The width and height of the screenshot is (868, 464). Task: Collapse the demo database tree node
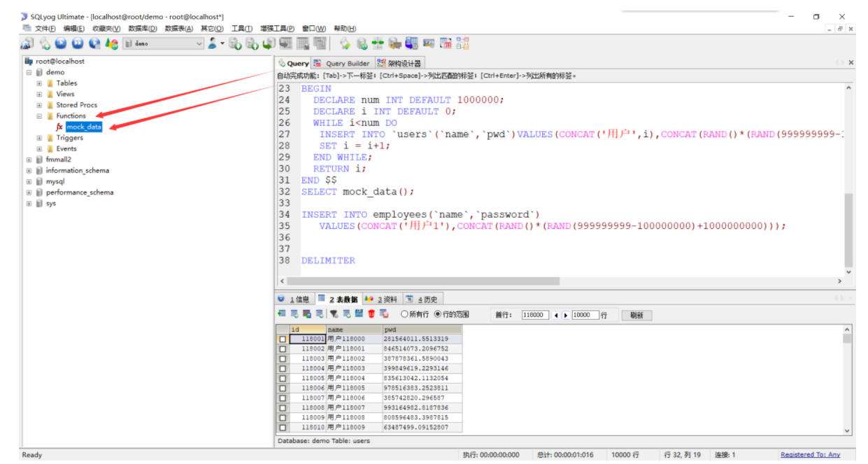pyautogui.click(x=29, y=72)
